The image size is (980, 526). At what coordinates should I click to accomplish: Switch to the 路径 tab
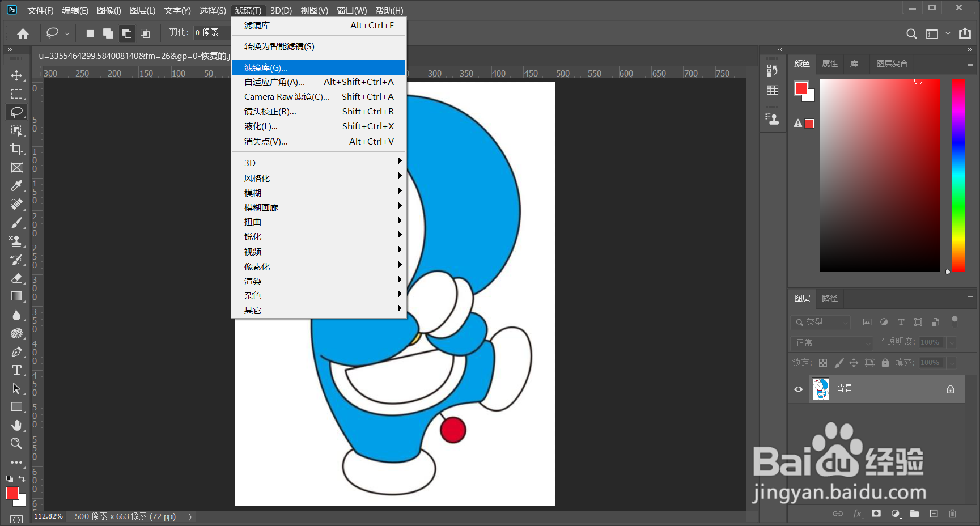pyautogui.click(x=829, y=298)
